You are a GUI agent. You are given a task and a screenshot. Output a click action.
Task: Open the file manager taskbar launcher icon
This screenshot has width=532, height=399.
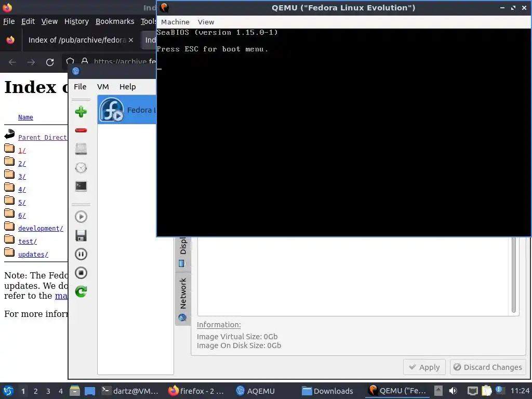pos(75,391)
